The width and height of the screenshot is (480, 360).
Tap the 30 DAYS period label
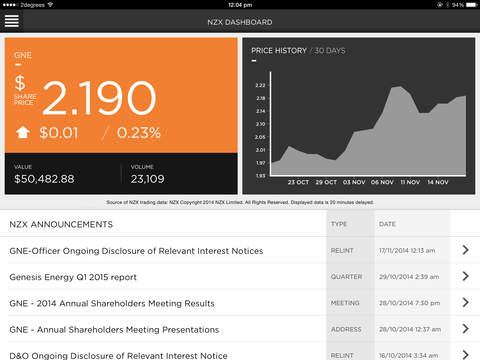330,51
